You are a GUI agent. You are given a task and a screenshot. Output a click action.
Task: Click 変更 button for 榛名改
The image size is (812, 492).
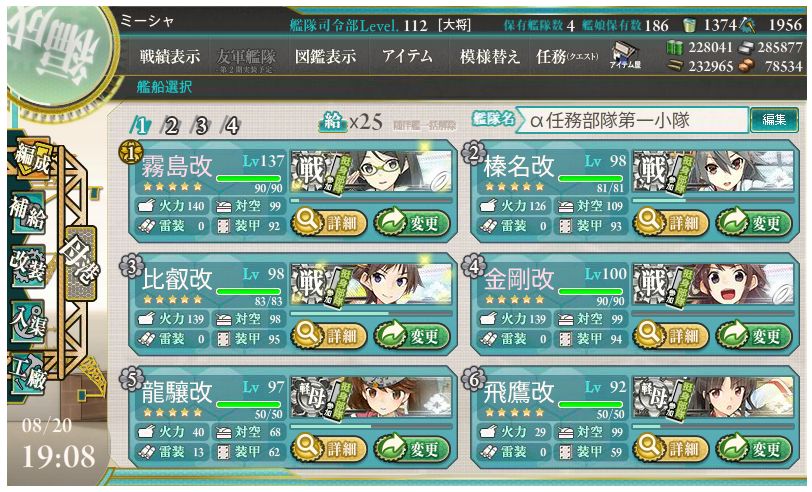[x=753, y=223]
